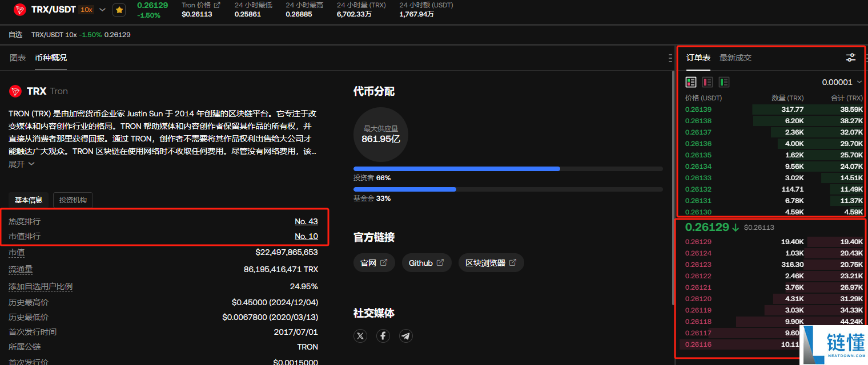This screenshot has width=868, height=365.
Task: Select bid price 0.26118 in order book
Action: 698,321
